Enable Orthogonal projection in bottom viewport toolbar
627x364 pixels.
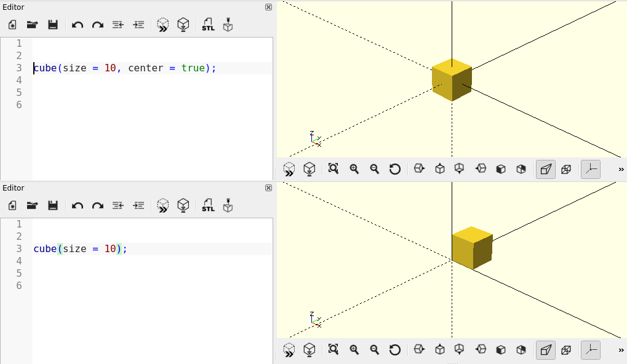(566, 350)
